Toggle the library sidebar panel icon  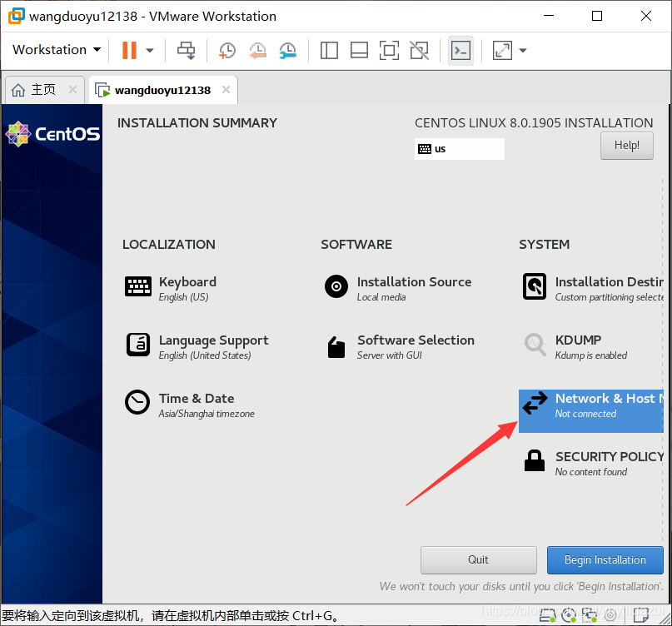[x=329, y=50]
